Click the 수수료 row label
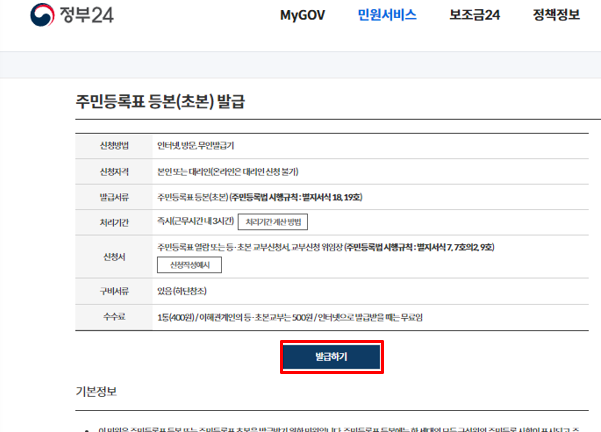The height and width of the screenshot is (432, 601). (x=114, y=317)
